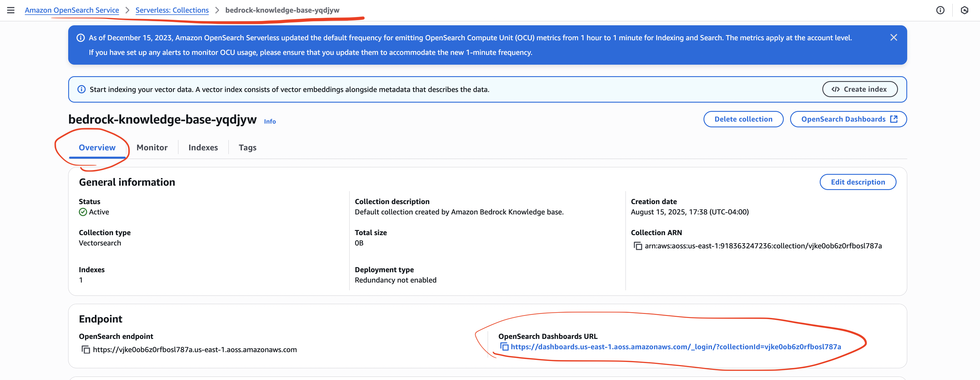The width and height of the screenshot is (980, 380).
Task: Open OpenSearch Dashboards button
Action: (849, 119)
